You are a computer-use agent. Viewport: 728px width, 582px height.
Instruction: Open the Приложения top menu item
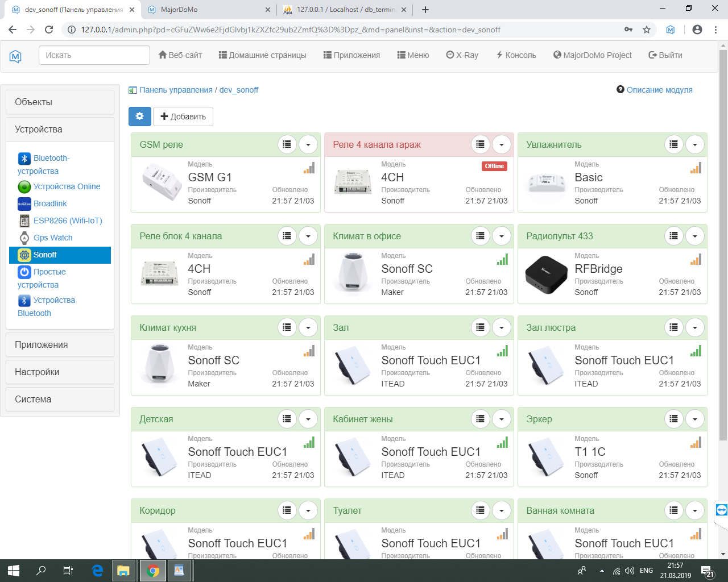pos(351,55)
